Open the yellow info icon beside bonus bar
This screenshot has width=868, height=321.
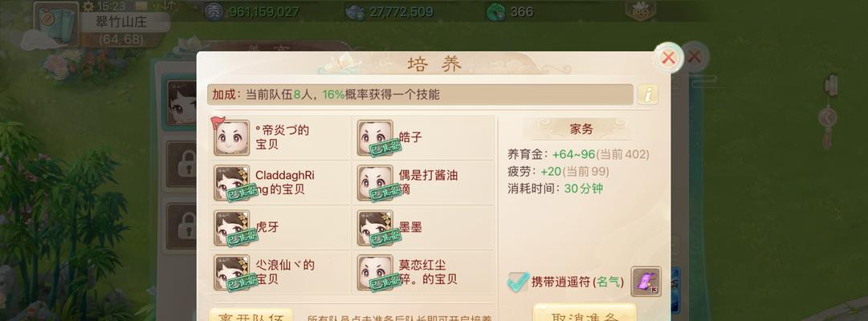click(x=648, y=95)
